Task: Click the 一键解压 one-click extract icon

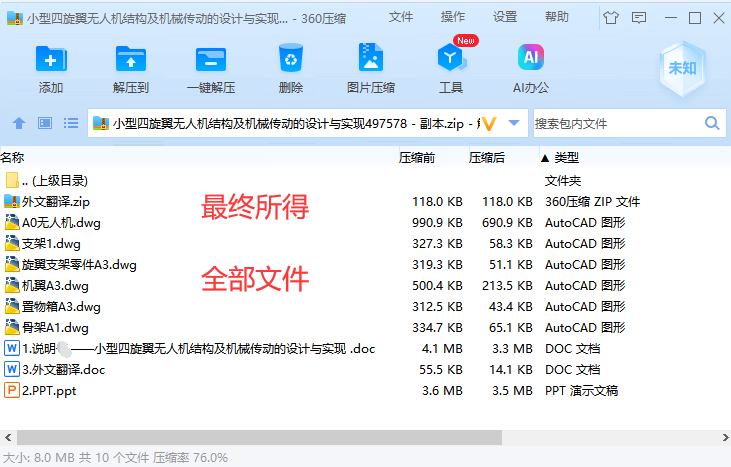Action: tap(211, 59)
